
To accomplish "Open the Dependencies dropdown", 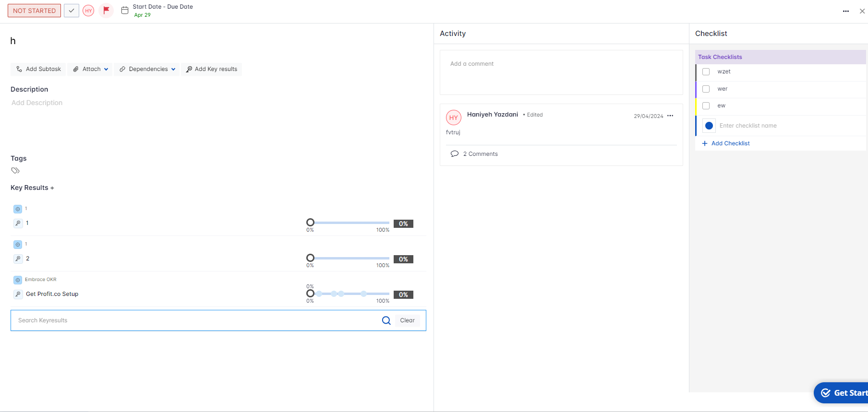I will (147, 69).
